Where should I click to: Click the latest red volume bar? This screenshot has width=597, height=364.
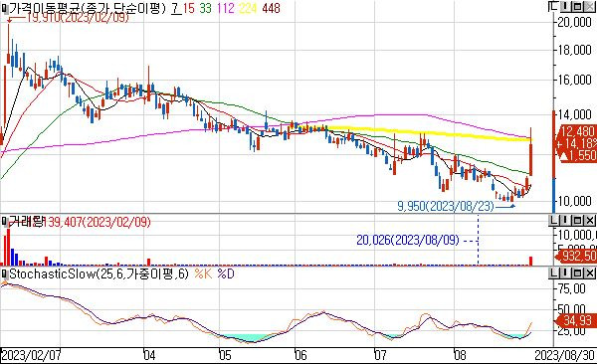(x=530, y=261)
